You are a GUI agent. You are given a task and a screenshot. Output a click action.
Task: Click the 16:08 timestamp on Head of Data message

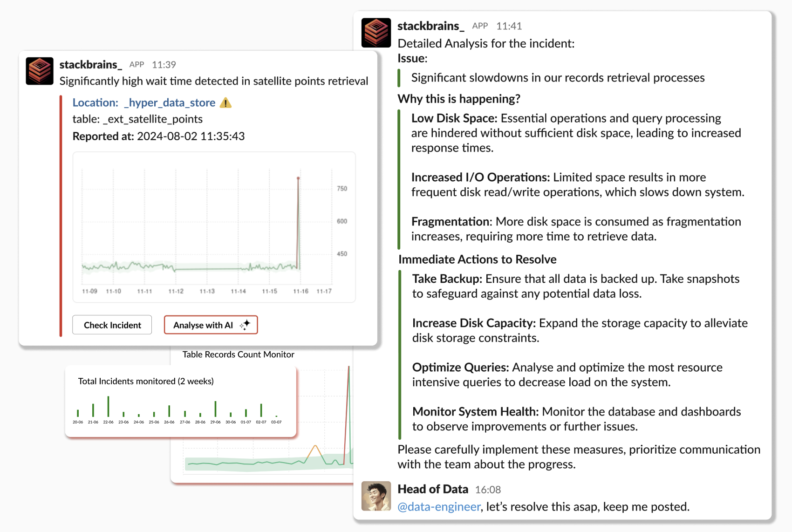488,490
